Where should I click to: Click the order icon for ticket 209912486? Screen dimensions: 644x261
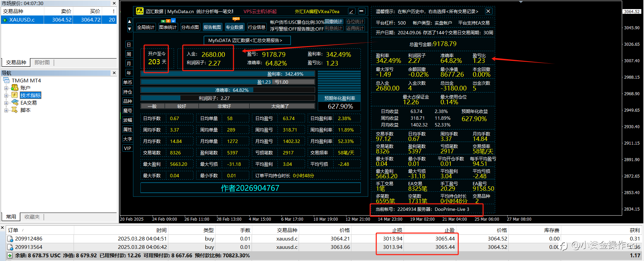tap(10, 239)
